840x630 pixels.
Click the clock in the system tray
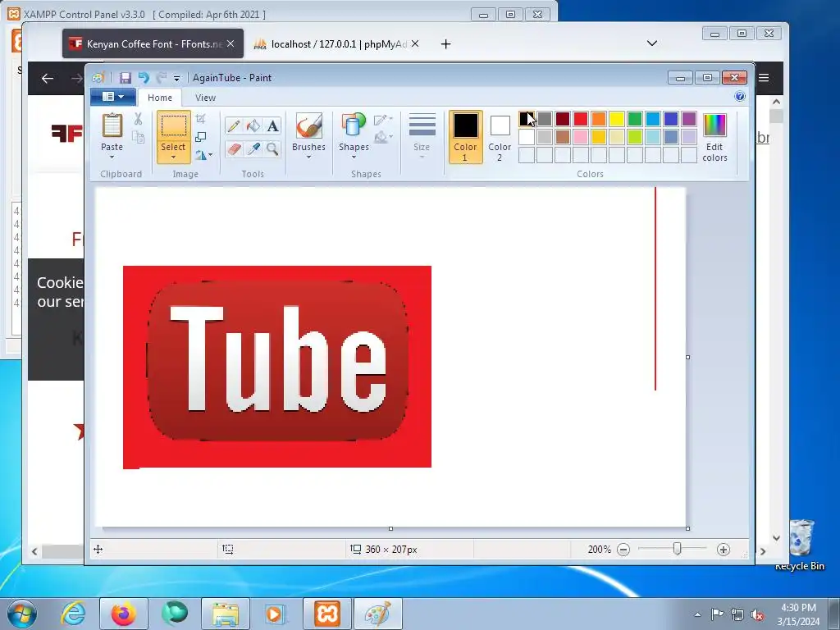[x=798, y=614]
